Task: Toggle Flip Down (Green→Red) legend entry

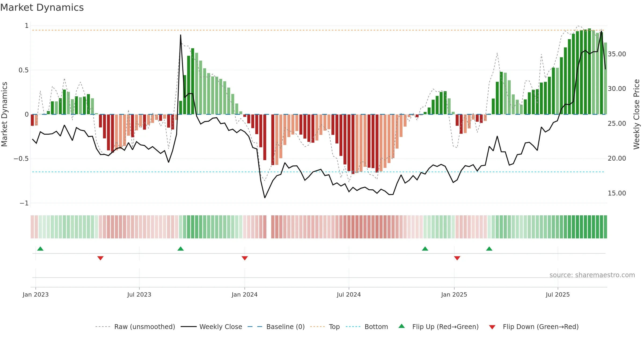Action: 534,327
